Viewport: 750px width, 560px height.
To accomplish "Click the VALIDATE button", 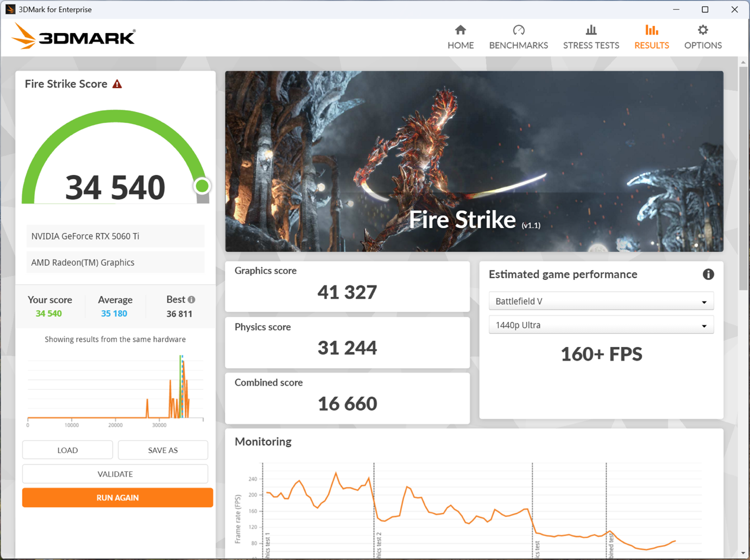I will tap(115, 474).
